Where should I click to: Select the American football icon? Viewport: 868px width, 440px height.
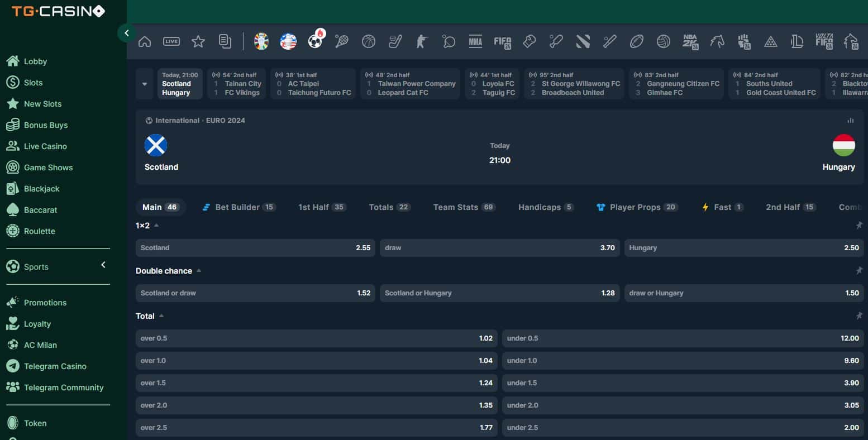pos(637,41)
